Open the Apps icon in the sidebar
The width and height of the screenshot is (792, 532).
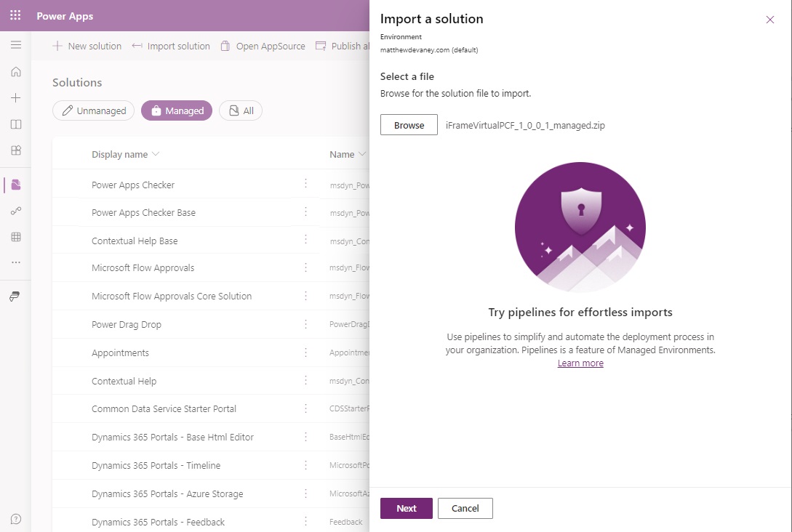[x=15, y=150]
